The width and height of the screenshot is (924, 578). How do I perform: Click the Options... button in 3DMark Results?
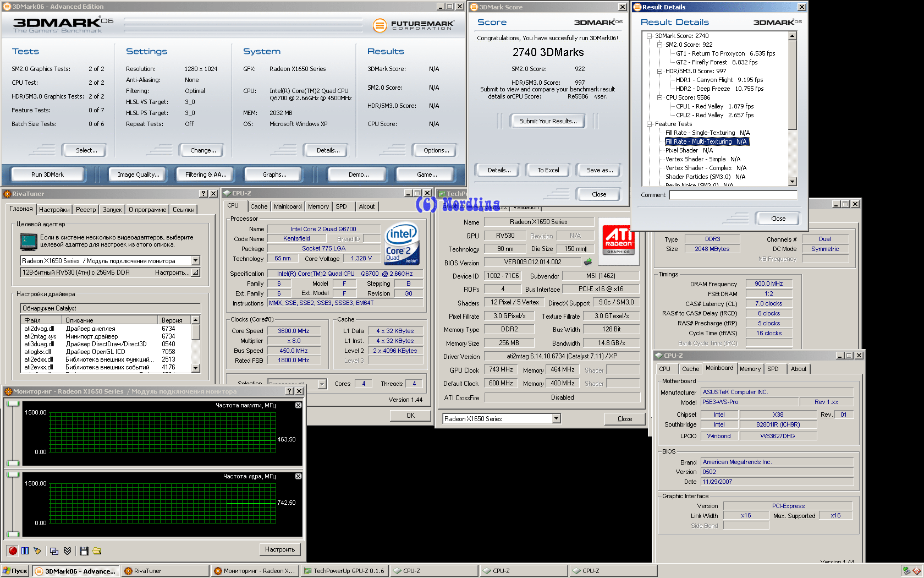point(436,150)
